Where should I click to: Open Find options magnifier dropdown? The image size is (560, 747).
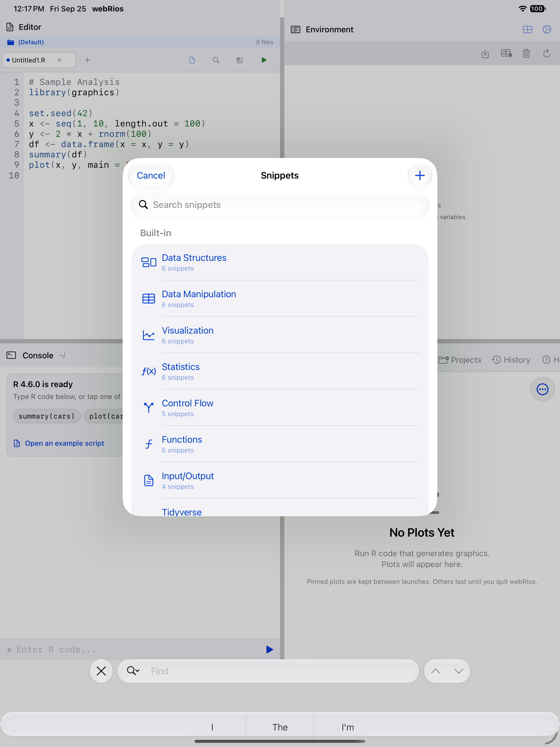coord(133,671)
